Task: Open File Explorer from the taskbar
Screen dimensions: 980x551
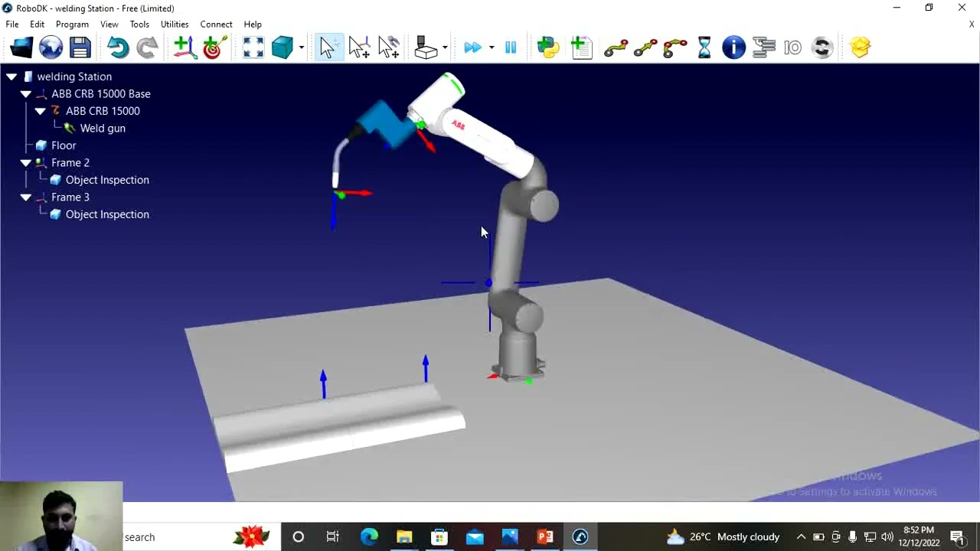Action: coord(404,536)
